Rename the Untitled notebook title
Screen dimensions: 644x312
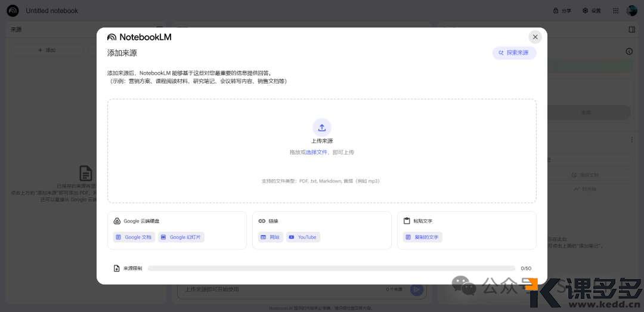52,11
